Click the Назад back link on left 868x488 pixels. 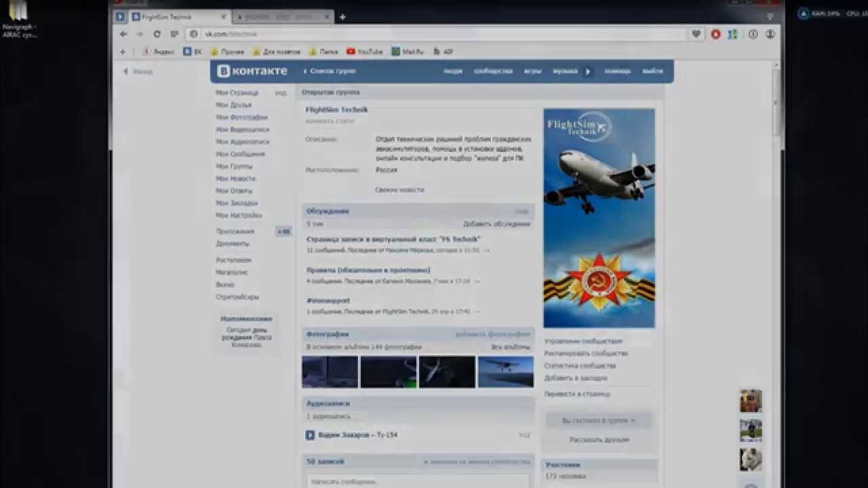tap(138, 71)
